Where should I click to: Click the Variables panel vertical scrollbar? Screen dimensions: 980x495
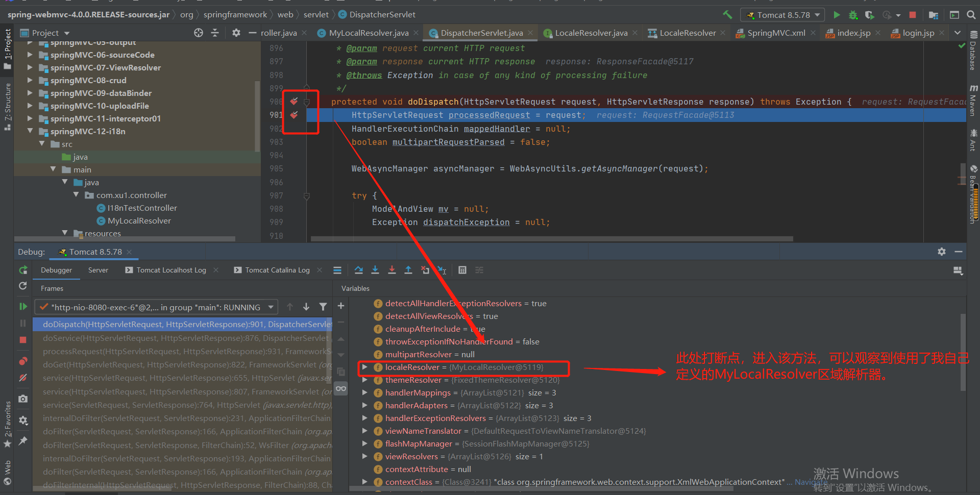click(x=963, y=352)
